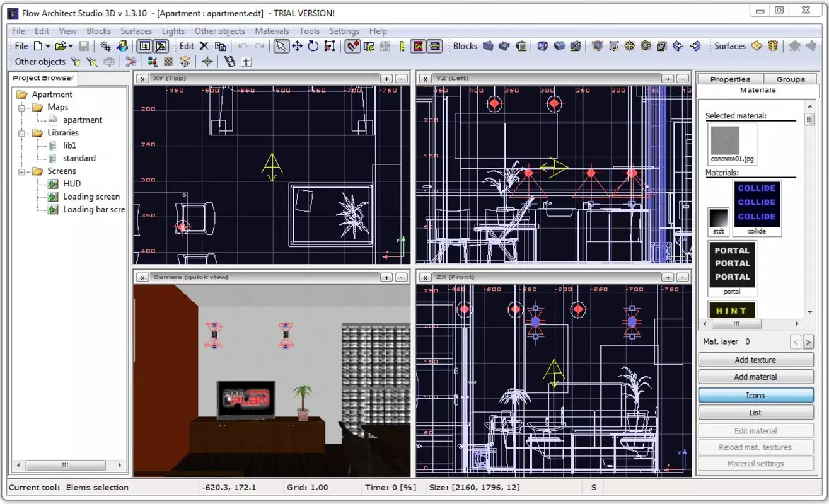This screenshot has width=829, height=504.
Task: Collapse the Screens tree node
Action: pos(22,171)
